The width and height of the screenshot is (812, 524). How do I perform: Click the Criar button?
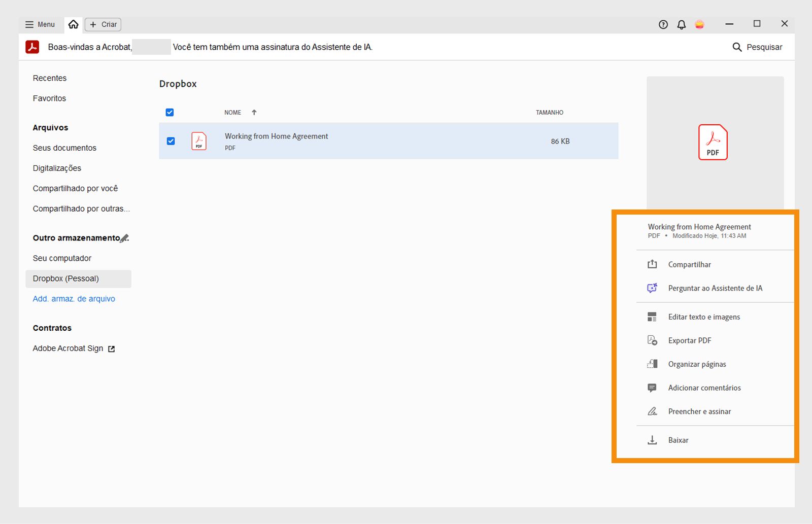104,24
